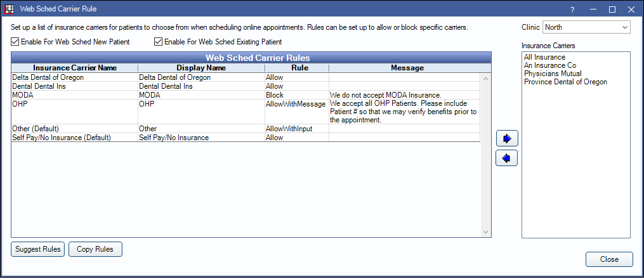Image resolution: width=644 pixels, height=279 pixels.
Task: Click the Rule column header
Action: (296, 68)
